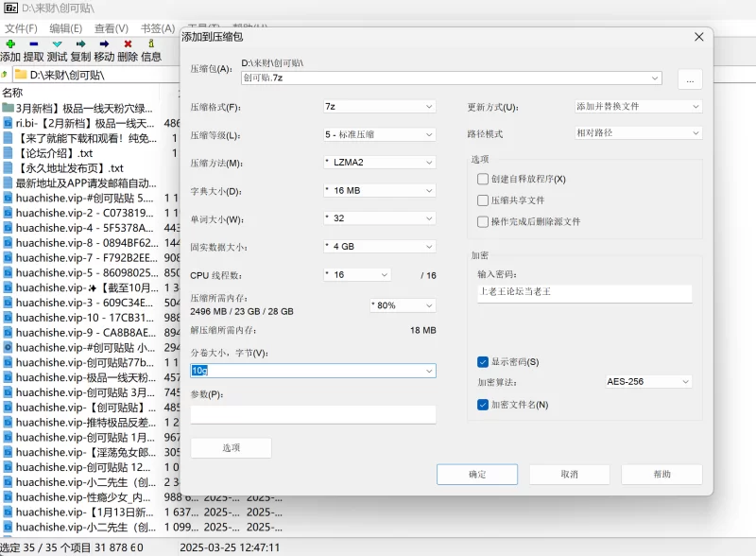
Task: Click the green plus Add (添加) toolbar icon
Action: point(10,43)
